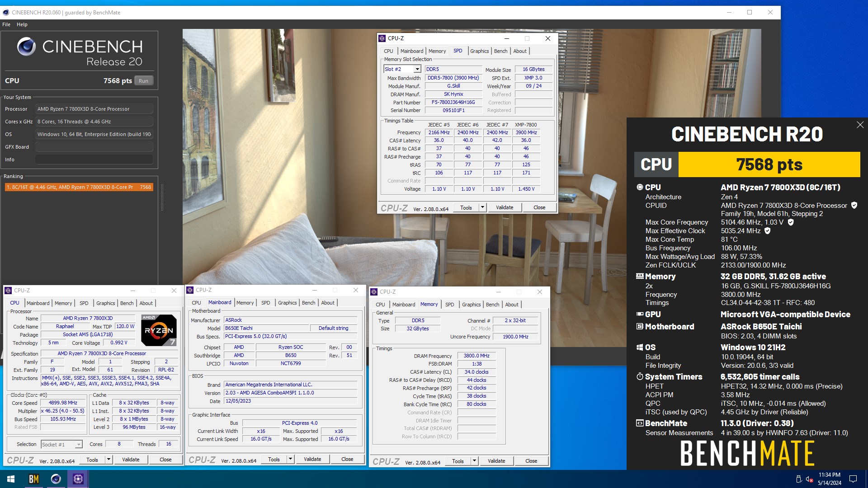The width and height of the screenshot is (868, 488).
Task: Click Validate in CPU-Z Memory window
Action: click(496, 461)
